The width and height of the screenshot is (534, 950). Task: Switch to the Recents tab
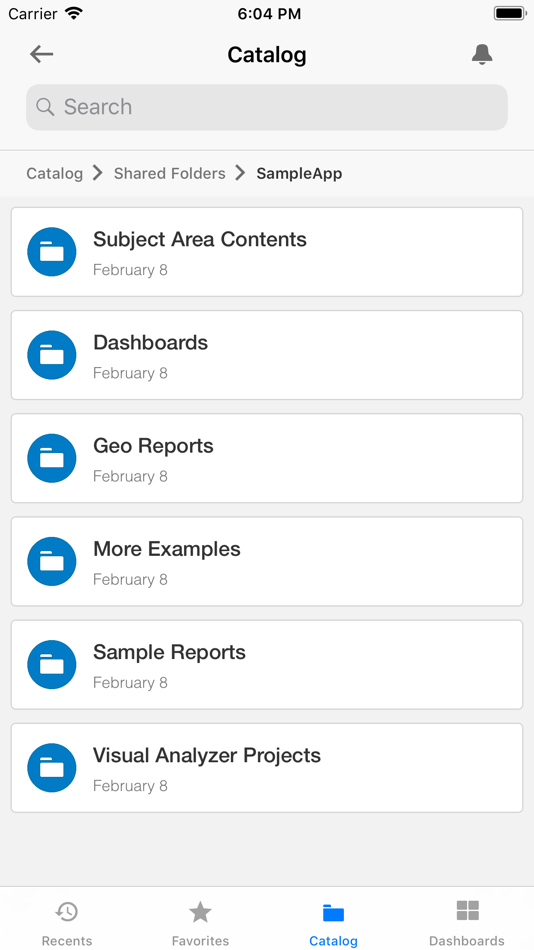pos(67,923)
